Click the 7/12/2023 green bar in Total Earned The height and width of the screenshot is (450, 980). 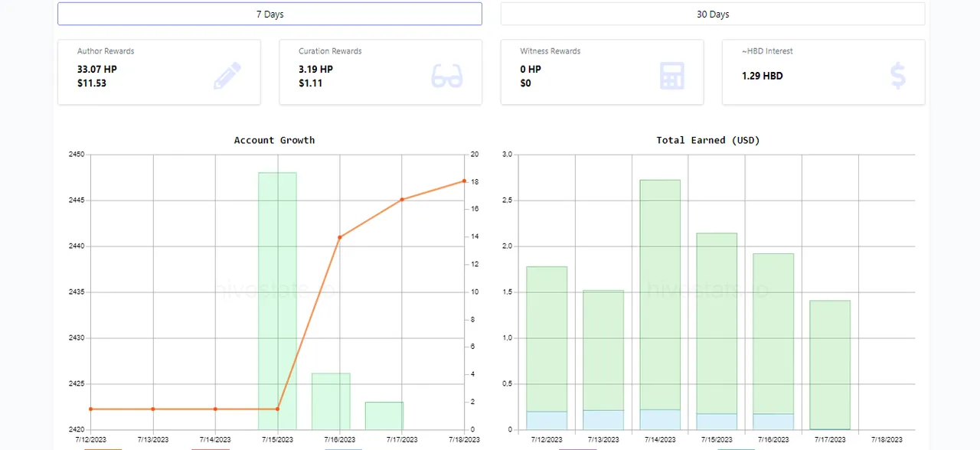tap(547, 339)
